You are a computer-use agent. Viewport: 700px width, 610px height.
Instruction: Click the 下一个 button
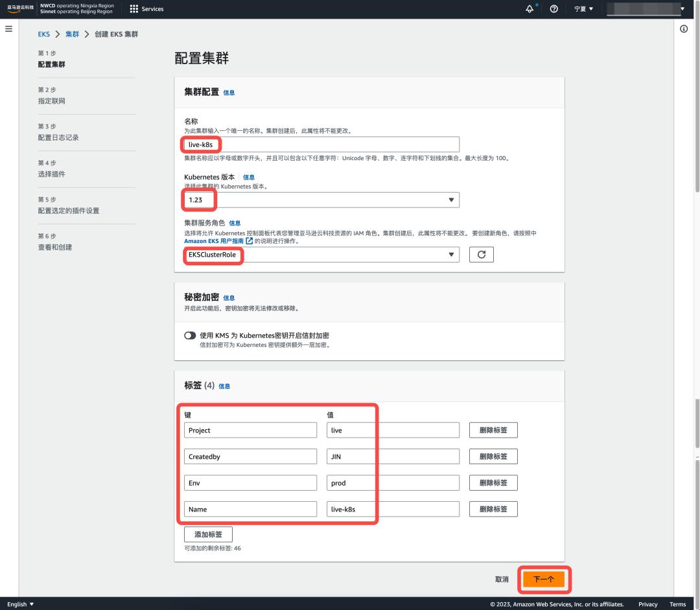tap(544, 580)
